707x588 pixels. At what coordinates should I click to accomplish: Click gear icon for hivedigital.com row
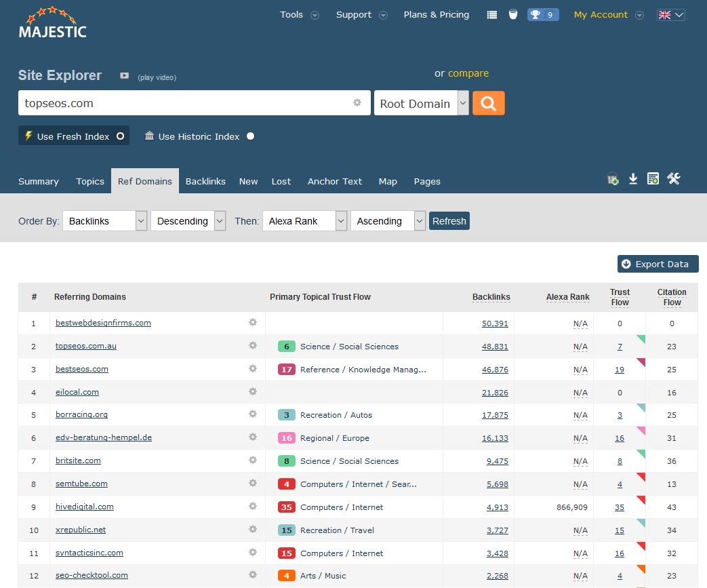pos(253,506)
